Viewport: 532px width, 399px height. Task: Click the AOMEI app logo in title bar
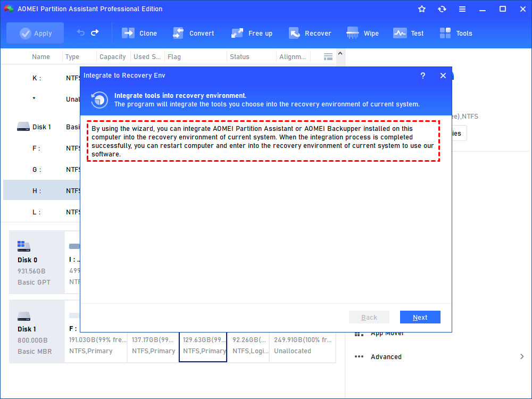point(9,9)
